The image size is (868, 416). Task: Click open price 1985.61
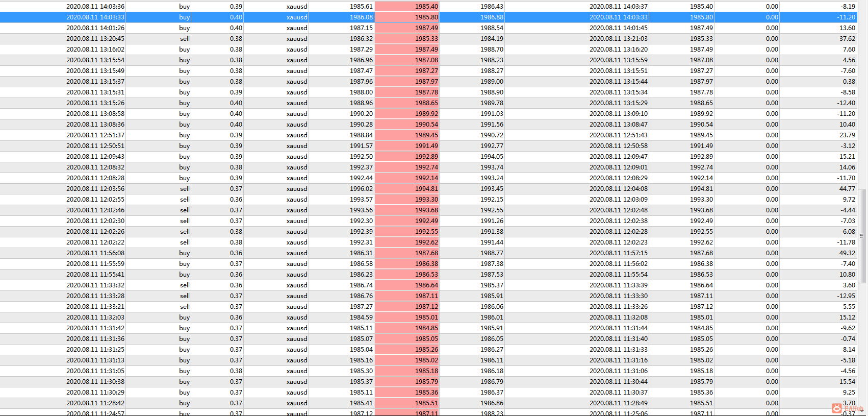pyautogui.click(x=361, y=7)
